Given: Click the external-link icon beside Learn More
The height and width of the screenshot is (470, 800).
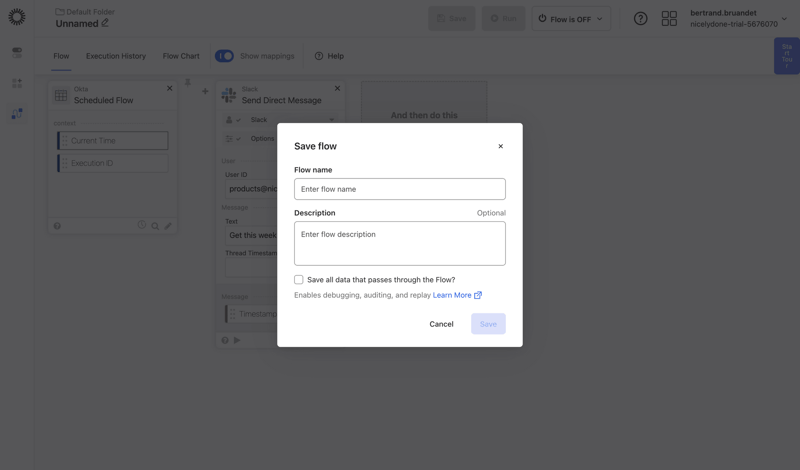Looking at the screenshot, I should pos(478,295).
